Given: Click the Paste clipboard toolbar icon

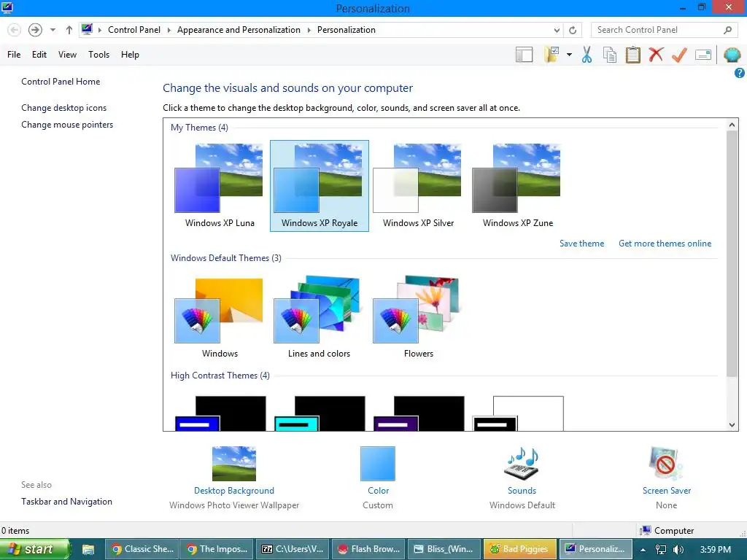Looking at the screenshot, I should [x=632, y=55].
